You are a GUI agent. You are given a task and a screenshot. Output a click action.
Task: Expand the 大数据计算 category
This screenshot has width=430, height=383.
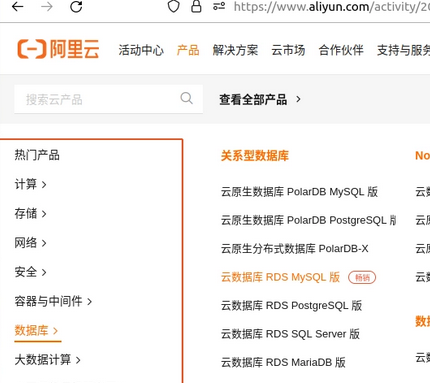click(x=47, y=360)
